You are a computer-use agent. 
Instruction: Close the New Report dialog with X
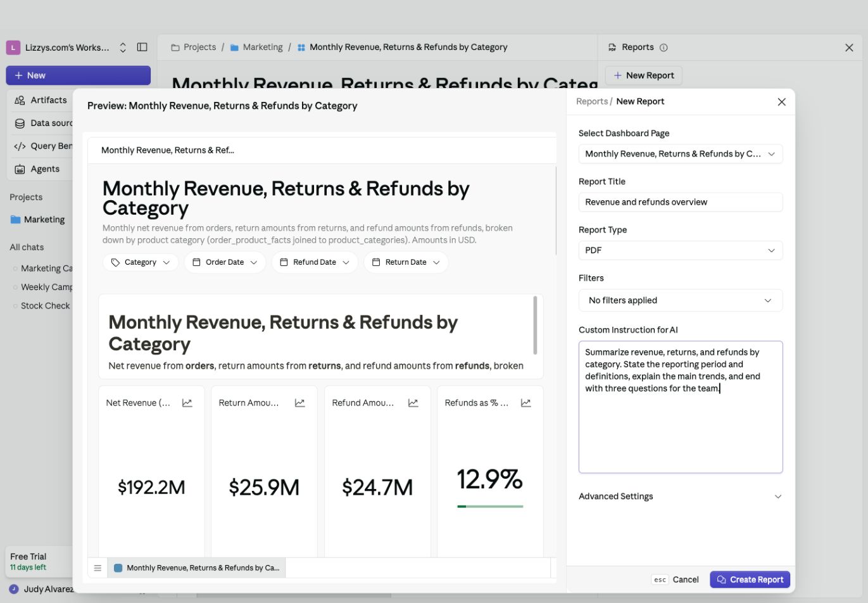pyautogui.click(x=781, y=102)
